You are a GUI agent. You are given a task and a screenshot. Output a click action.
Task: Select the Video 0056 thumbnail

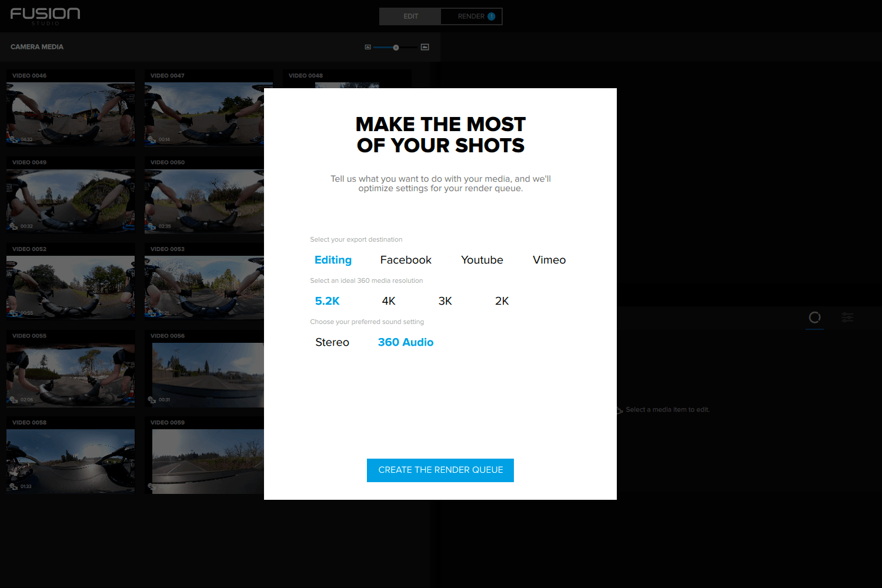(208, 374)
